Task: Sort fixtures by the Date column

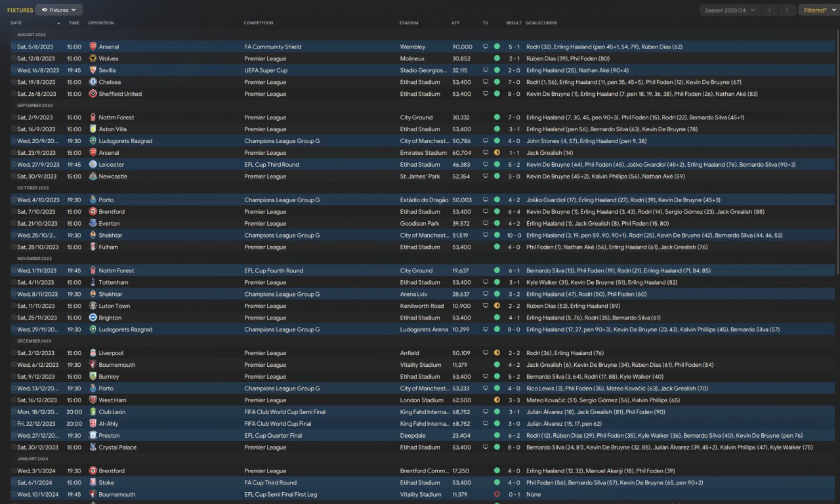Action: [x=16, y=23]
